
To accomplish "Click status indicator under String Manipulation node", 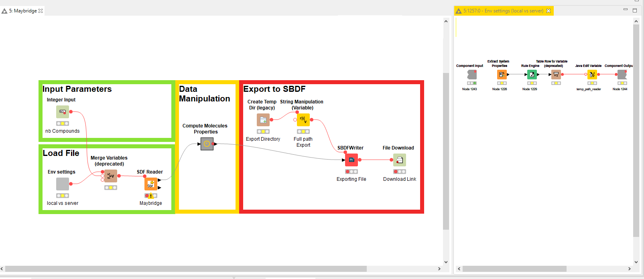I will click(303, 131).
